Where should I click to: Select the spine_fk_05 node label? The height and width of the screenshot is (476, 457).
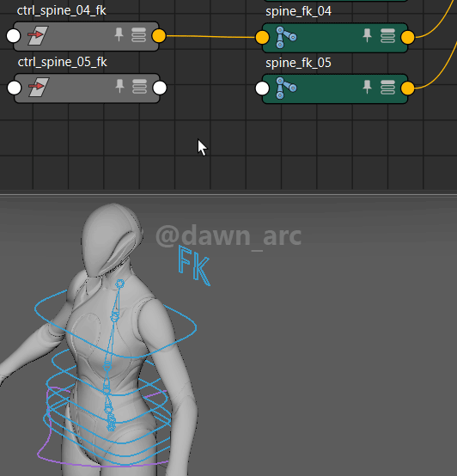(x=298, y=63)
